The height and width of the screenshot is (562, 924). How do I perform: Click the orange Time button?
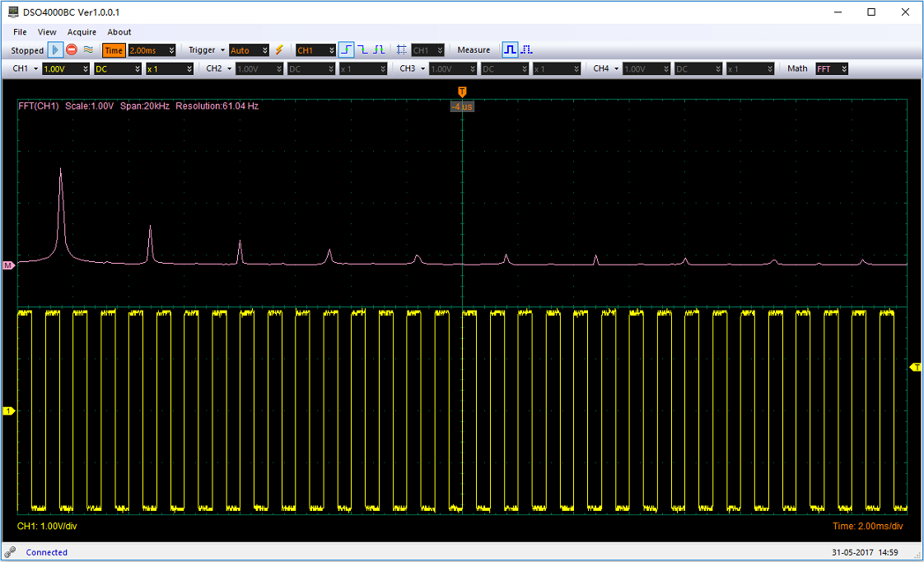(114, 50)
